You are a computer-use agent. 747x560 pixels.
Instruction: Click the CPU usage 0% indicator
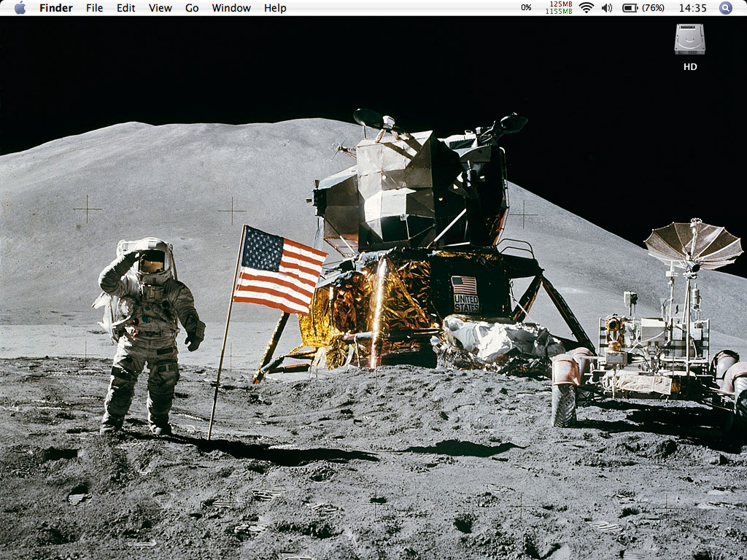tap(527, 7)
